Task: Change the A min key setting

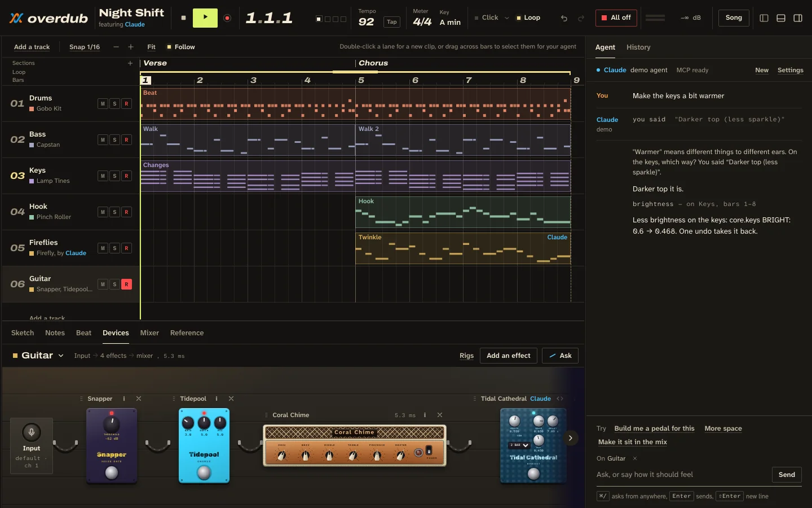Action: click(450, 22)
